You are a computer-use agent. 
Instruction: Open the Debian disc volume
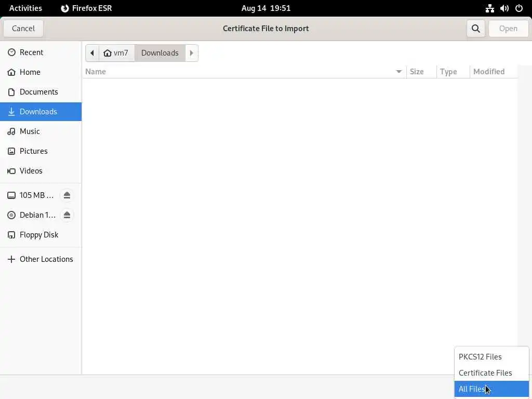point(31,215)
